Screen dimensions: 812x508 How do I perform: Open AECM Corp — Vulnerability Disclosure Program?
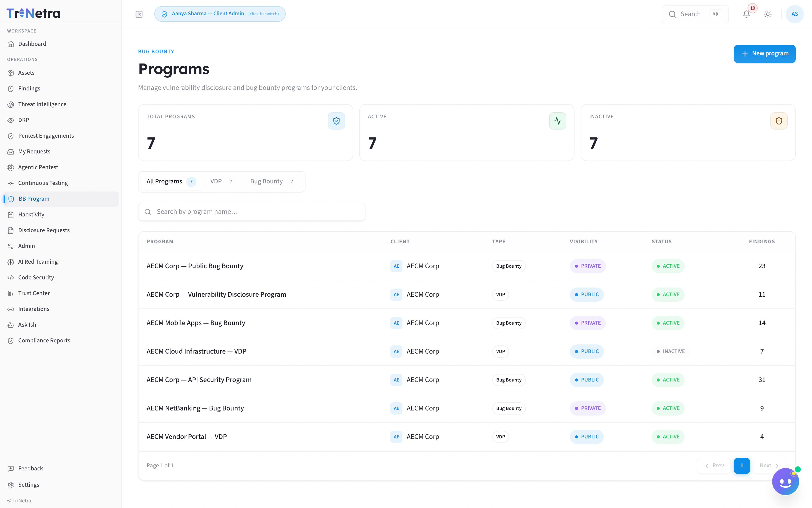point(466,295)
